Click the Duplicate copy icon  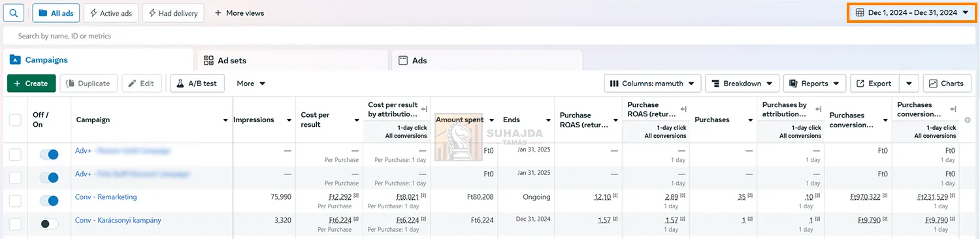click(70, 84)
